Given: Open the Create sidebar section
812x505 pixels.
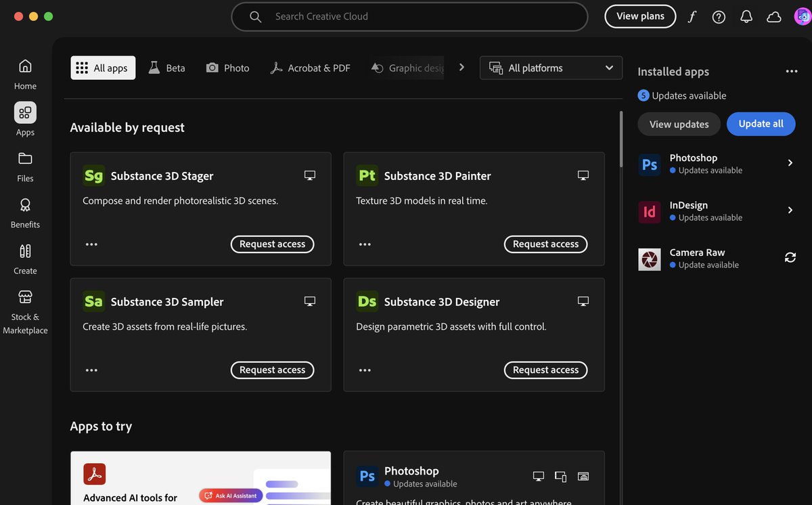Looking at the screenshot, I should (x=25, y=259).
